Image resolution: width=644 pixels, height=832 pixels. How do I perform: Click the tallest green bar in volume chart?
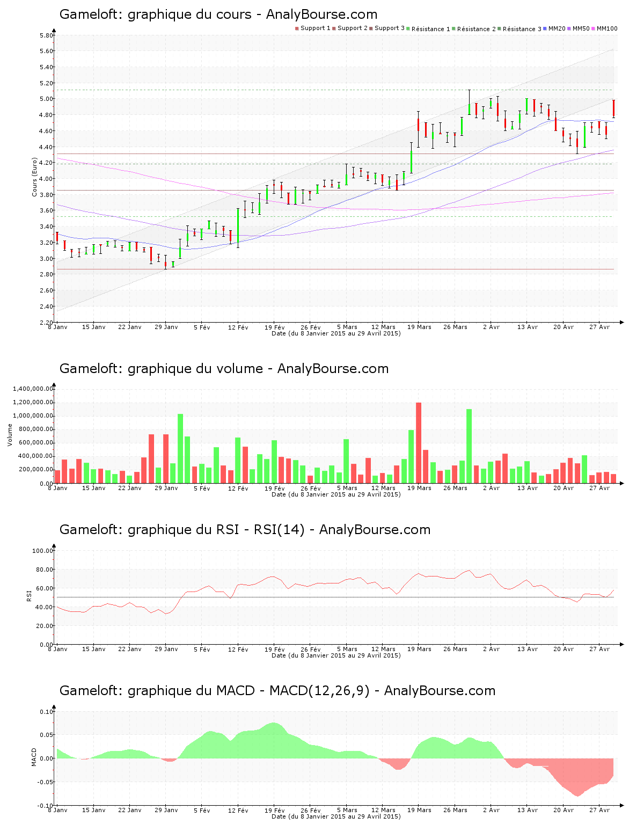point(469,446)
